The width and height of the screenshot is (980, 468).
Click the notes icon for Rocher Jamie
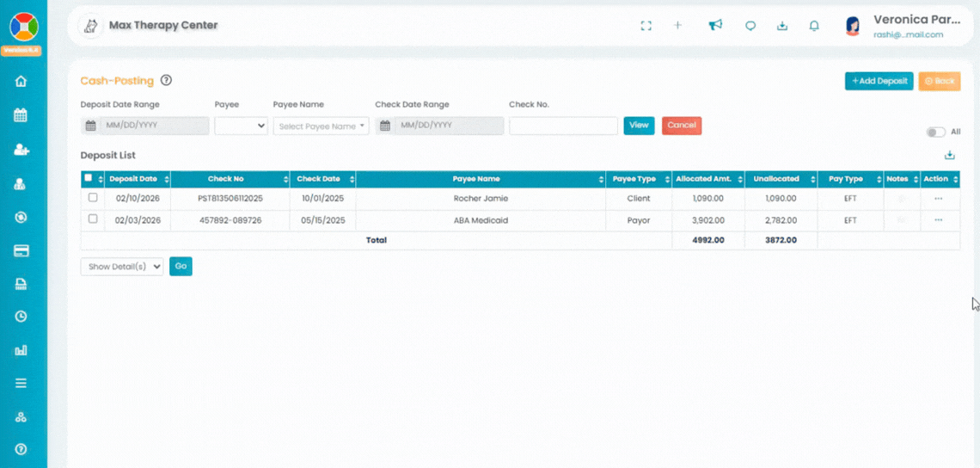click(x=901, y=199)
